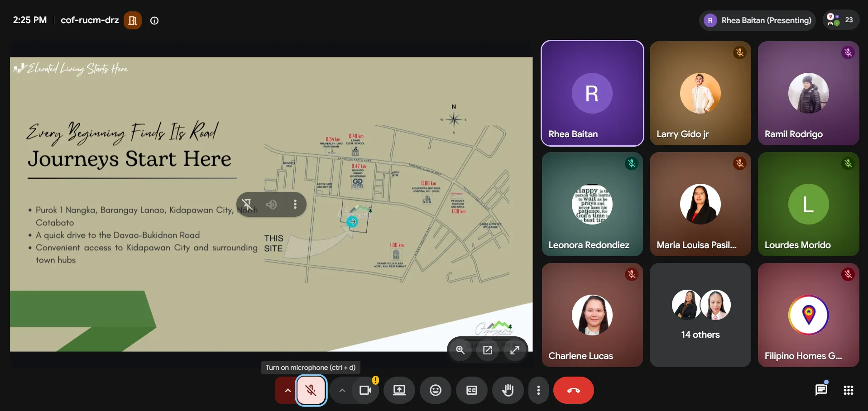Screen dimensions: 868x411
Task: Expand video settings arrow beside camera
Action: (342, 390)
